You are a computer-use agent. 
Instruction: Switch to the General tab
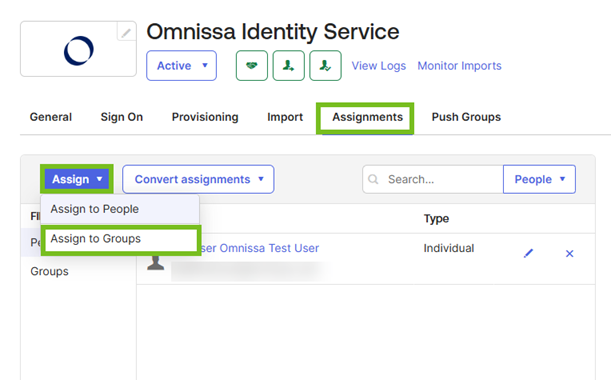(51, 117)
